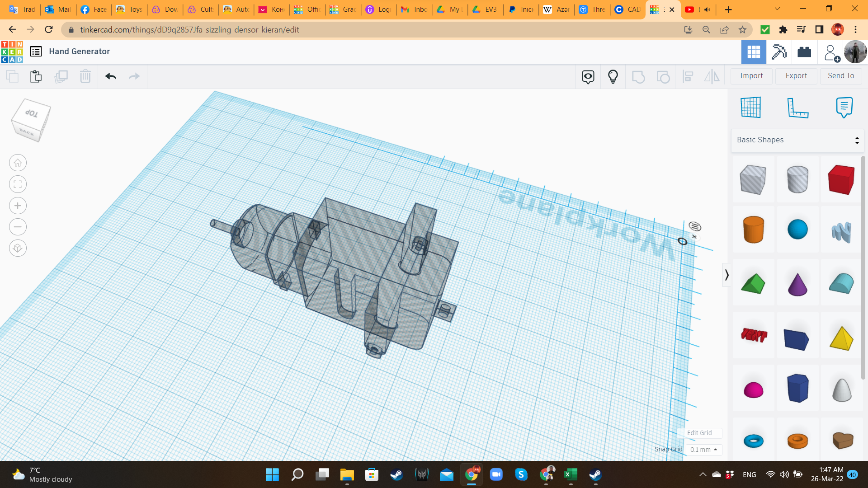Open the Basic Shapes category dropdown
Viewport: 868px width, 488px height.
(797, 140)
